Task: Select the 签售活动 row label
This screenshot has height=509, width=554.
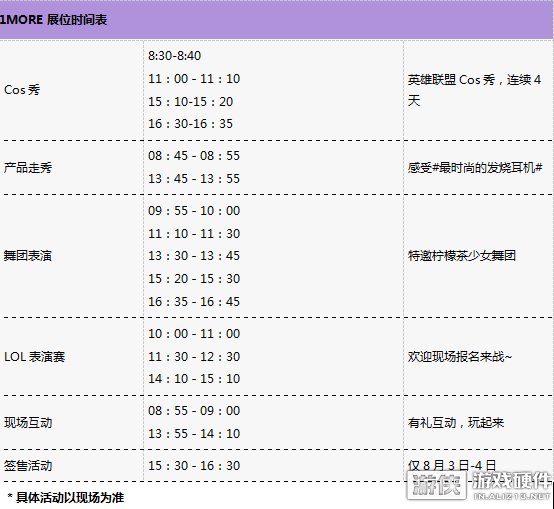Action: pyautogui.click(x=28, y=466)
